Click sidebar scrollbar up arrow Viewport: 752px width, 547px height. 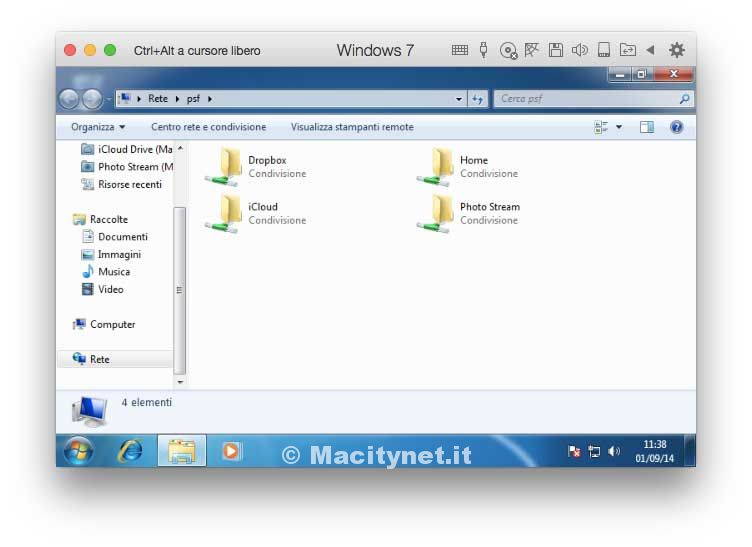pyautogui.click(x=180, y=148)
